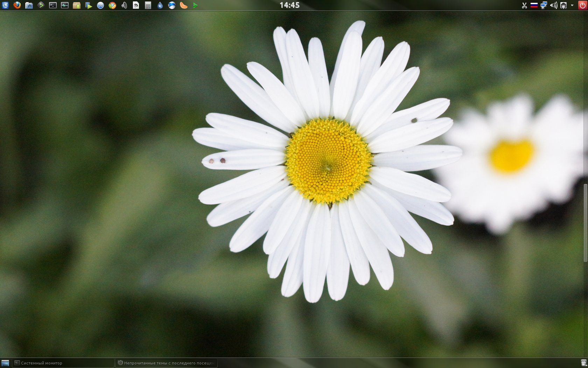Launch the Firefox browser
The image size is (588, 368).
[x=17, y=5]
